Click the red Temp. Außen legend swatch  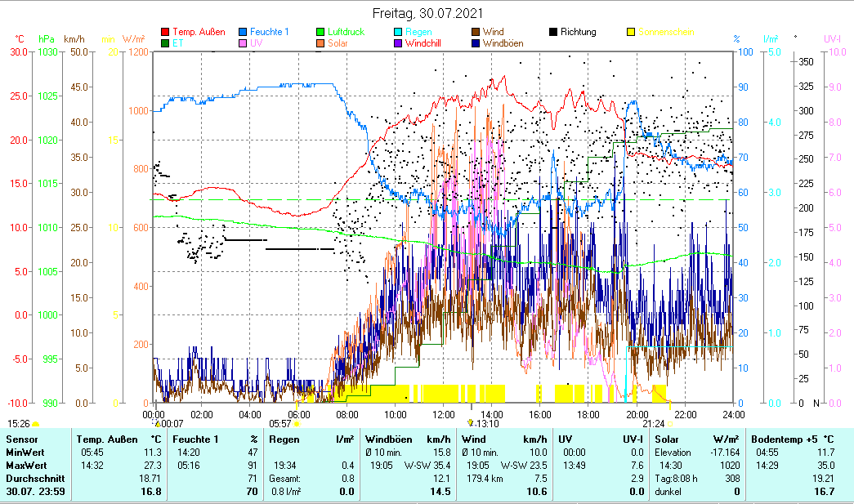click(165, 32)
